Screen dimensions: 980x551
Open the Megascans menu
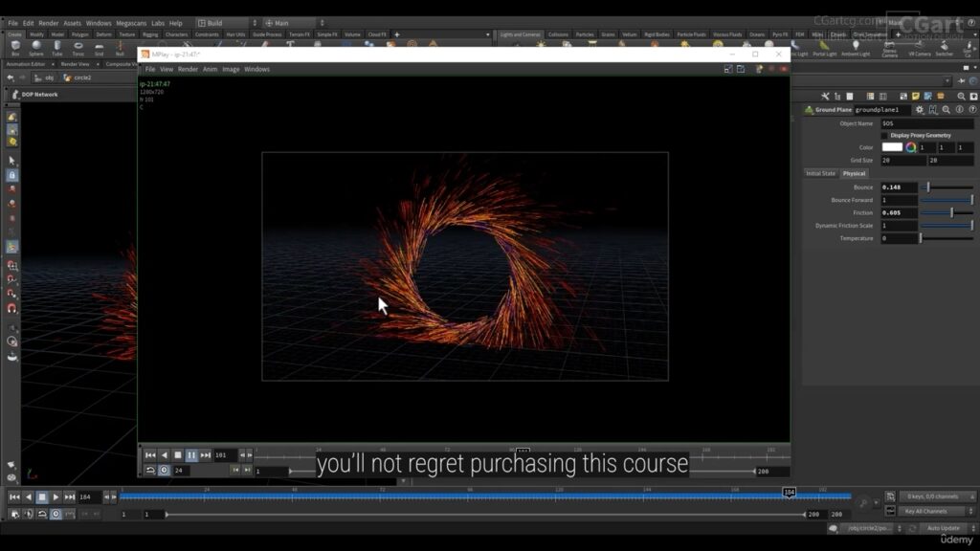click(130, 23)
